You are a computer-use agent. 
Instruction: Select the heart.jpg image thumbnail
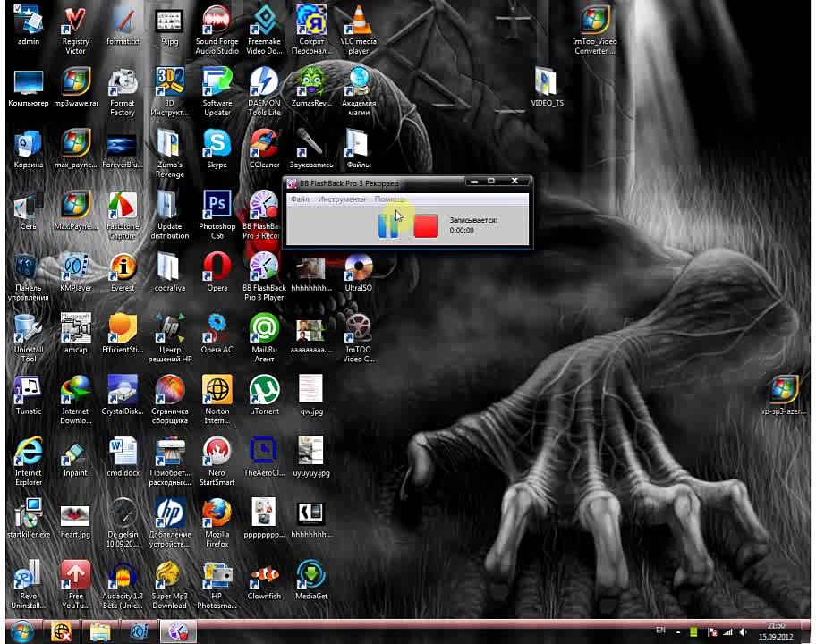[75, 521]
